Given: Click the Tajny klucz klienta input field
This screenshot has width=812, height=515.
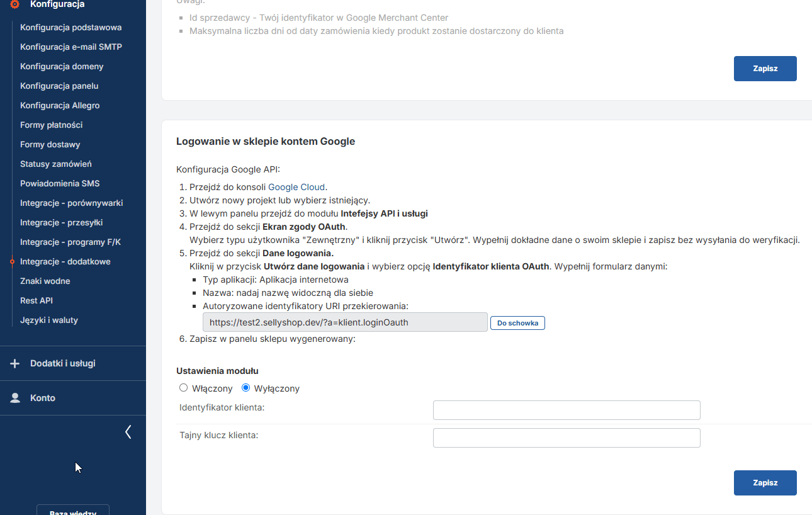Looking at the screenshot, I should pos(567,438).
